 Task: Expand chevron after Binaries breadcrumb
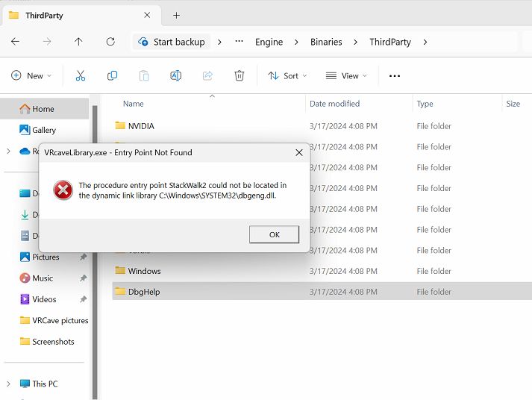[x=355, y=42]
